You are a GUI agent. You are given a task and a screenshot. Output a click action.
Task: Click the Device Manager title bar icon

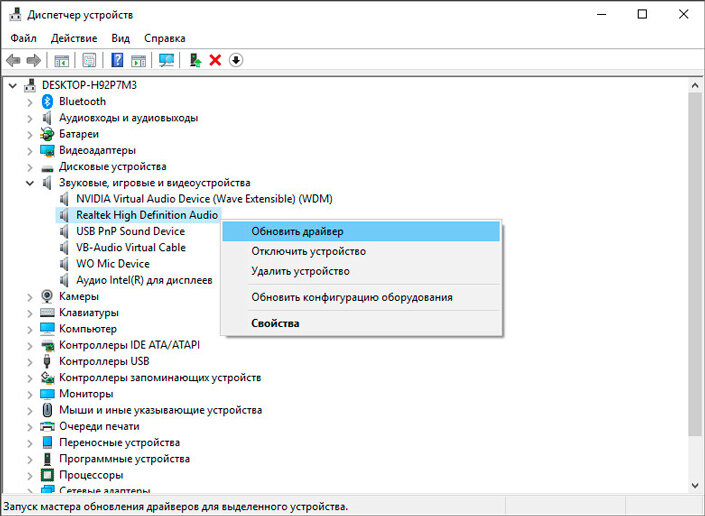point(15,14)
